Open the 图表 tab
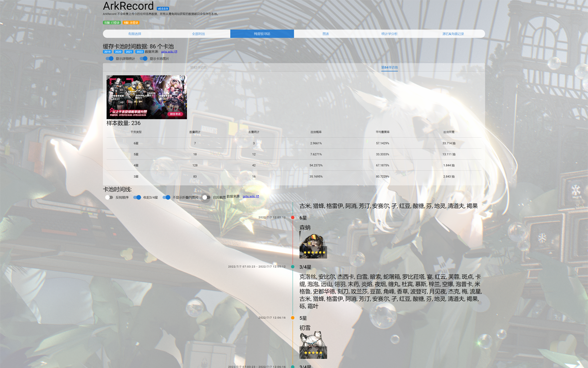588x368 pixels. 326,34
